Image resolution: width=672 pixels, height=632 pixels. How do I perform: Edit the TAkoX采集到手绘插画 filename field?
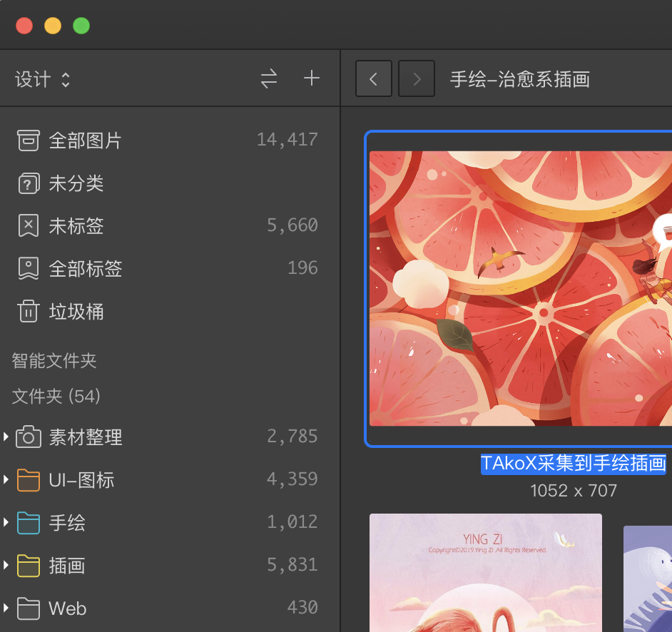(574, 464)
